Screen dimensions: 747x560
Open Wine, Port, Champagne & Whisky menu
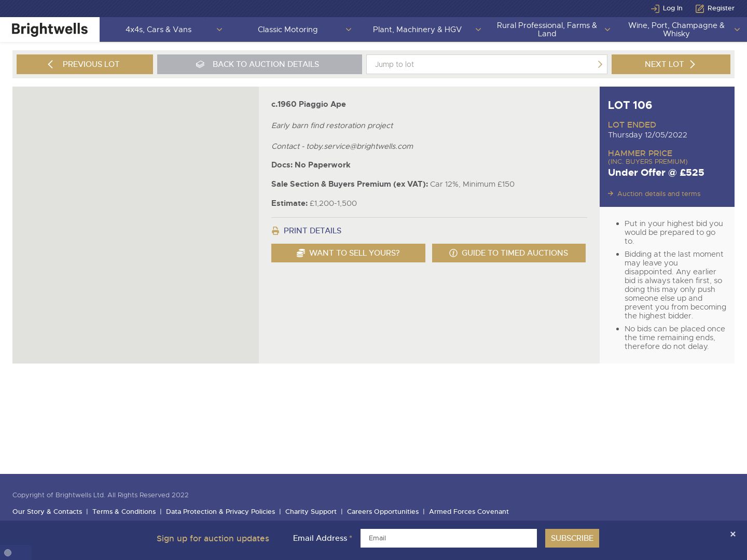pos(676,30)
